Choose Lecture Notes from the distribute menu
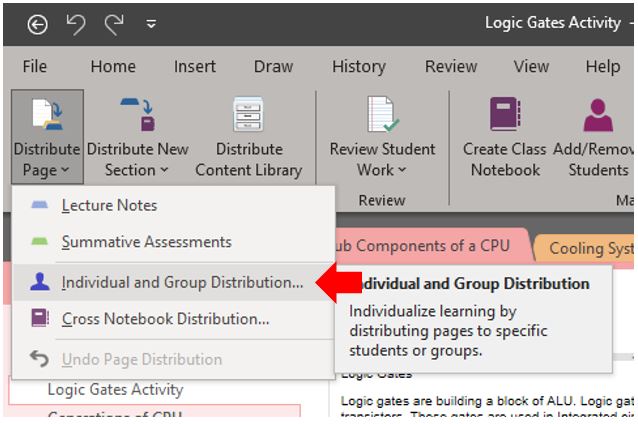Viewport: 638px width, 424px height. click(173, 205)
